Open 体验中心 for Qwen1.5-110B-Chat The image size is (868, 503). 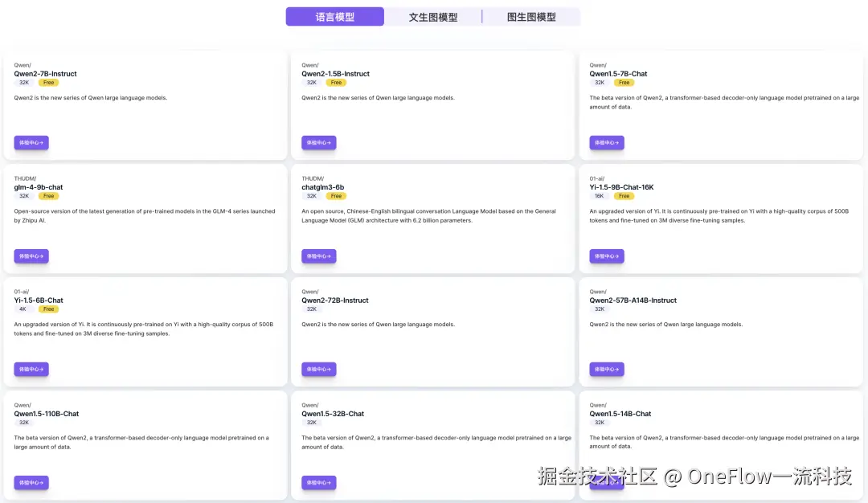(31, 483)
